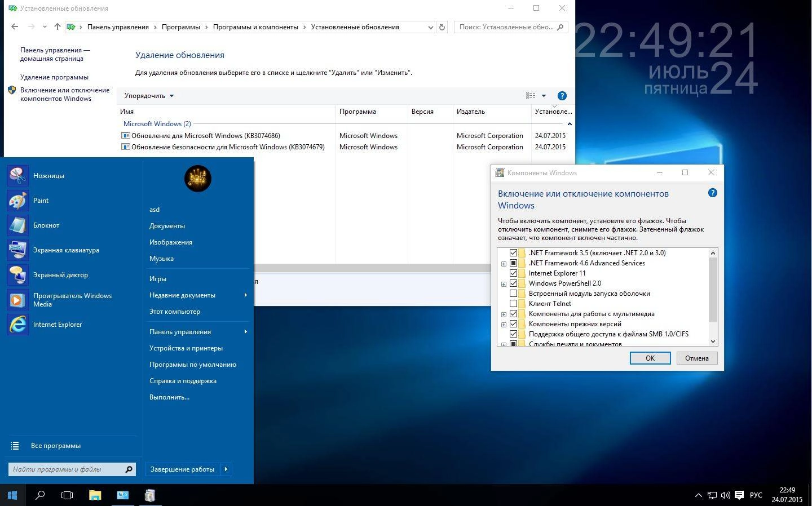The width and height of the screenshot is (812, 506).
Task: Click Отмена in Windows Components dialog
Action: 697,358
